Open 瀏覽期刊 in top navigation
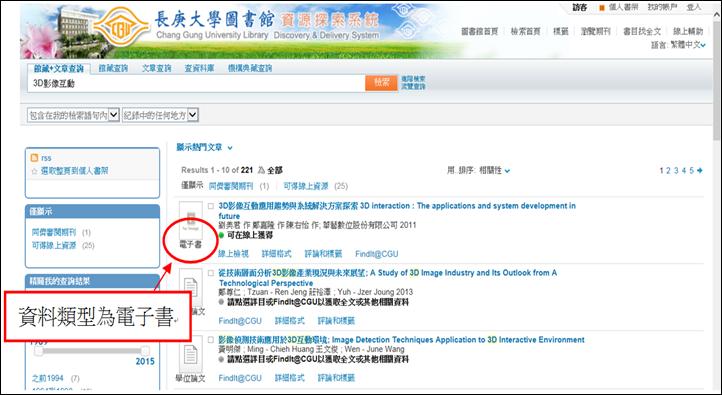 click(595, 31)
